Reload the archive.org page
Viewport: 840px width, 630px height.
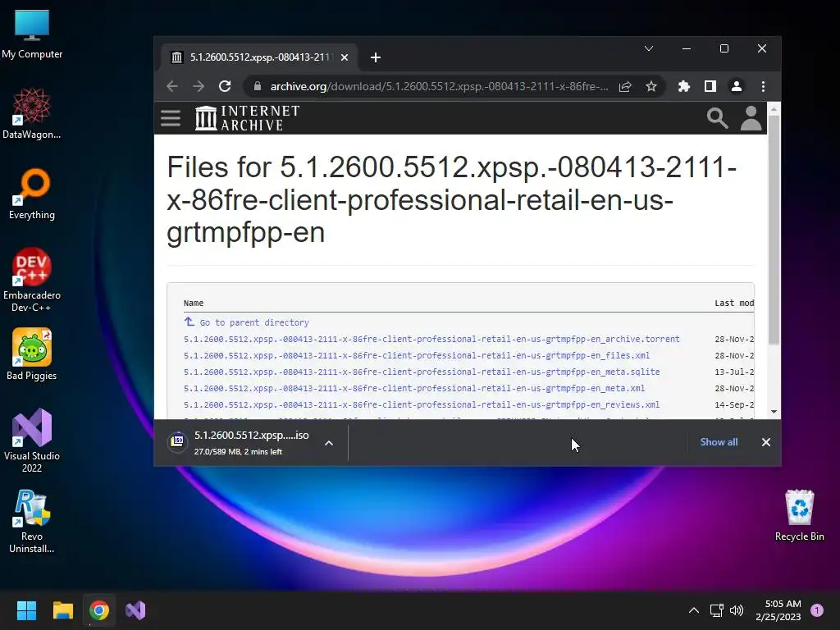point(225,86)
